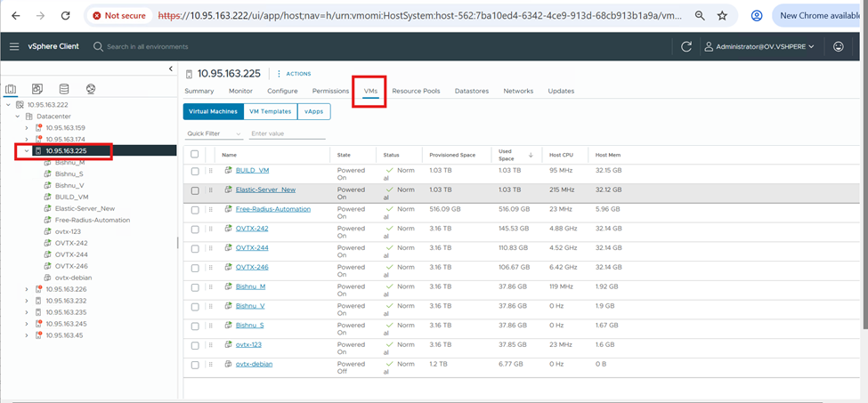This screenshot has height=403, width=868.
Task: Open the Quick Filter dropdown
Action: [x=214, y=133]
